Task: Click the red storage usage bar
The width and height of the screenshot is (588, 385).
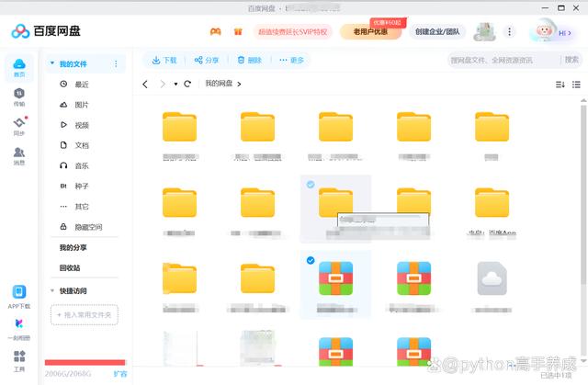Action: (85, 362)
